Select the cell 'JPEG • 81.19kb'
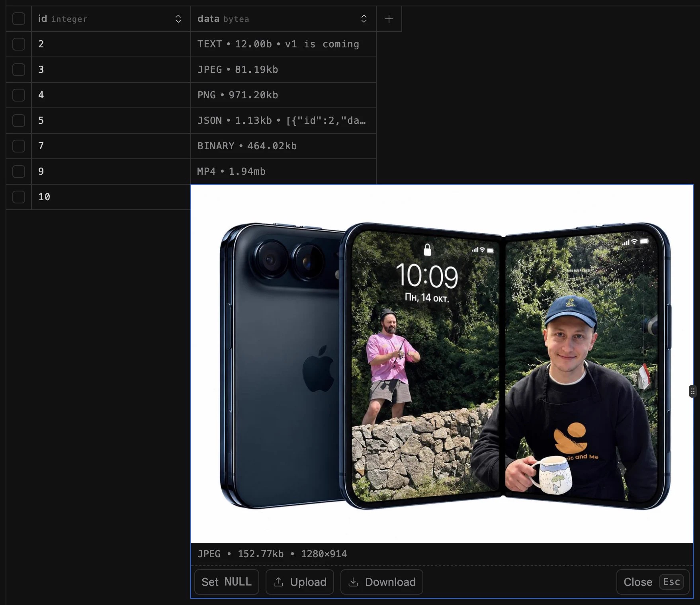 [284, 70]
